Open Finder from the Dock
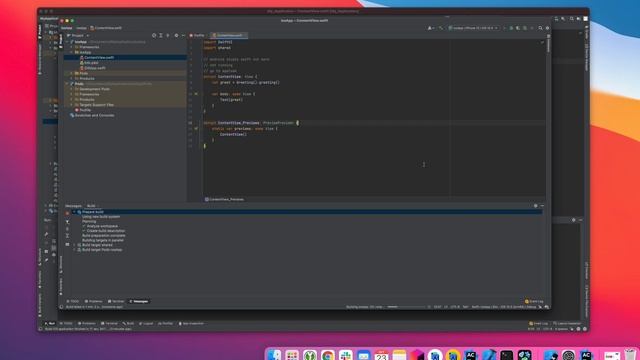 tap(274, 355)
